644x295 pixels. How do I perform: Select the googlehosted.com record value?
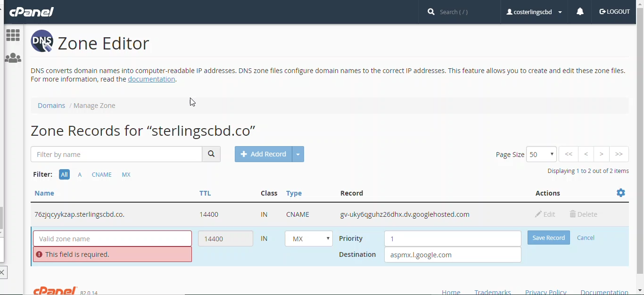click(405, 214)
